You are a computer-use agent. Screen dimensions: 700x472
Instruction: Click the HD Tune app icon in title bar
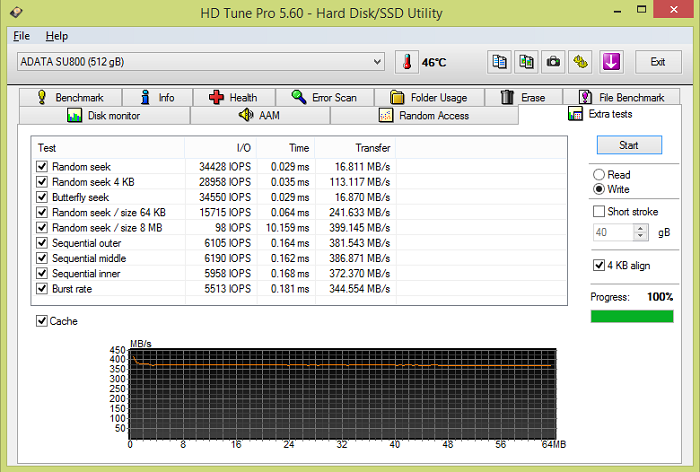pos(17,12)
